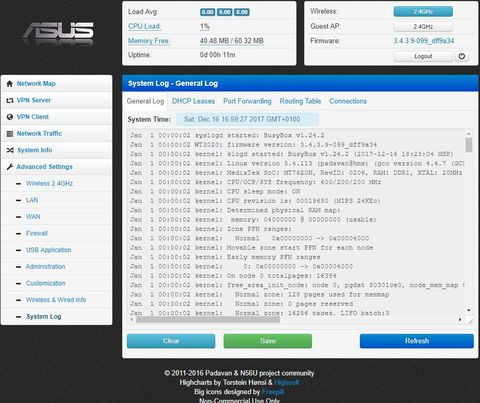Click the Advanced Settings wrench icon
This screenshot has width=480, height=403.
(10, 167)
